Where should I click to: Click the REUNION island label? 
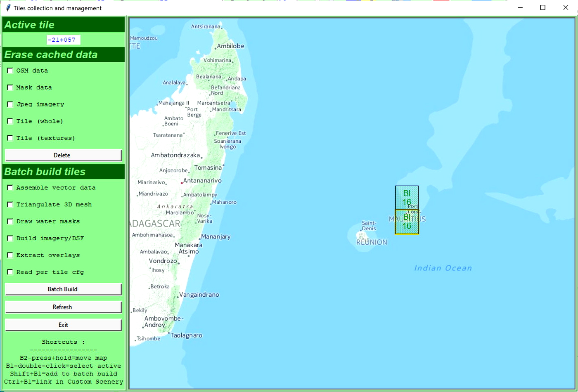click(372, 242)
